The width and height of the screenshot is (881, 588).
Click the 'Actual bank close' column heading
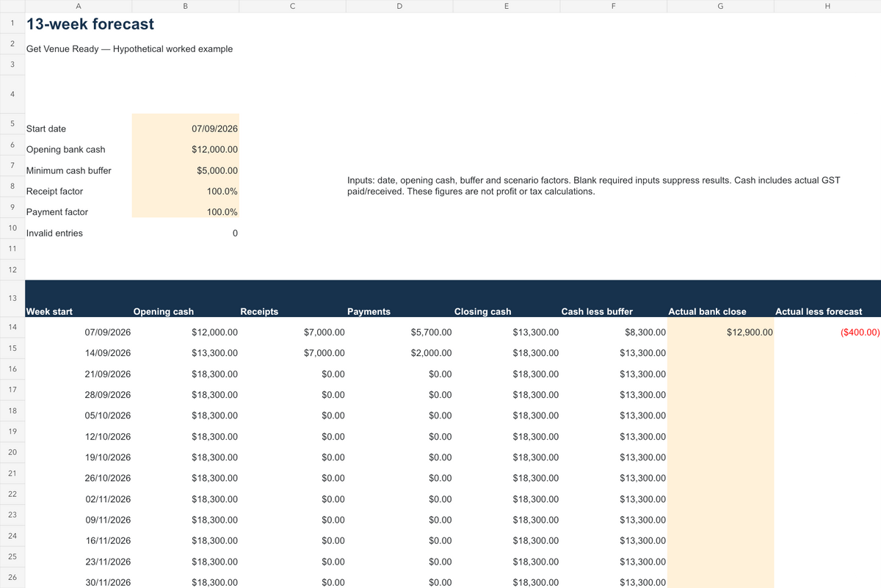tap(707, 311)
